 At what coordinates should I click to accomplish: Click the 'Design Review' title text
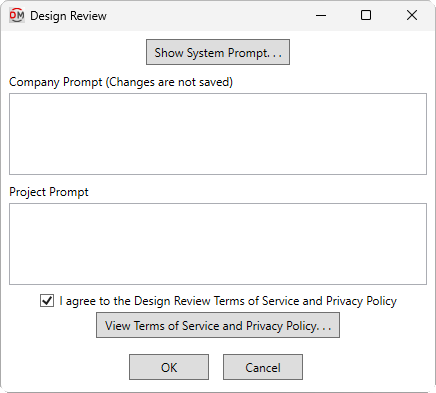click(68, 16)
